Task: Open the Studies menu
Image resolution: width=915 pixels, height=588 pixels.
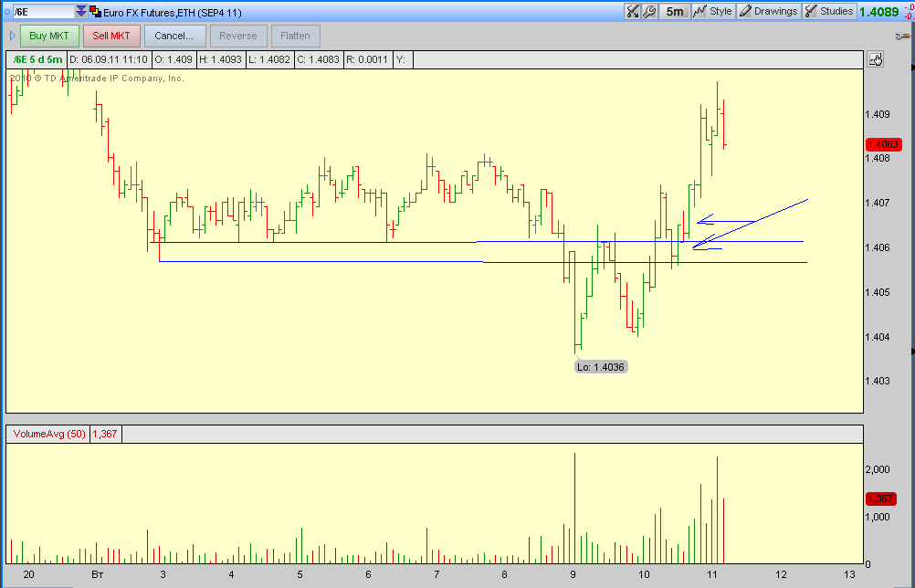Action: 828,11
